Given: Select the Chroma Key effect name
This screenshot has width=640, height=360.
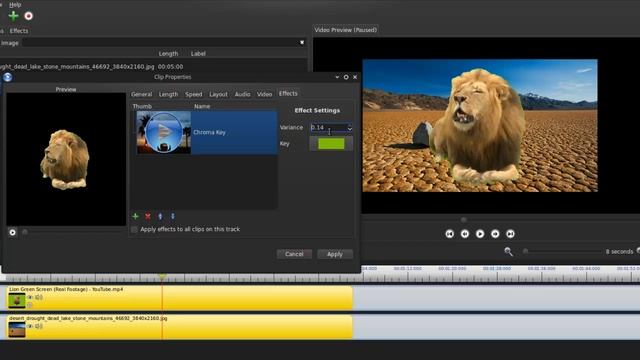Looking at the screenshot, I should (x=209, y=132).
